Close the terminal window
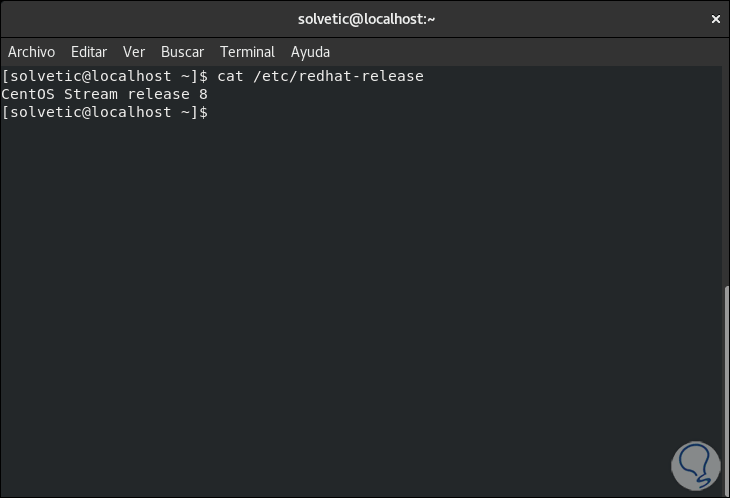 715,19
